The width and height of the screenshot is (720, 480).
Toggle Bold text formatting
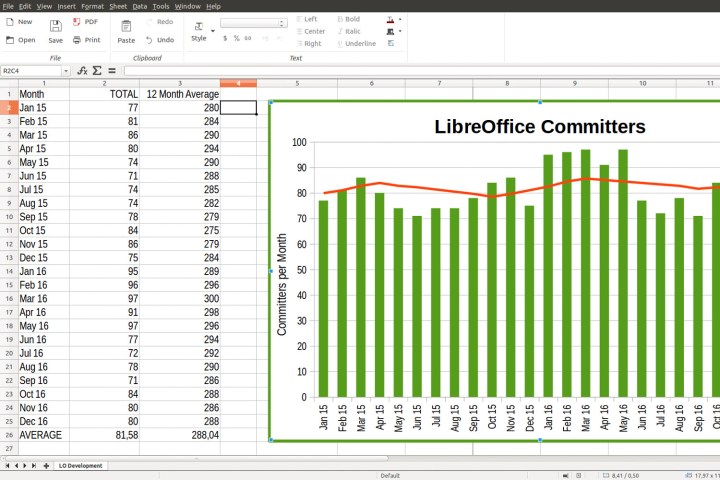[349, 19]
